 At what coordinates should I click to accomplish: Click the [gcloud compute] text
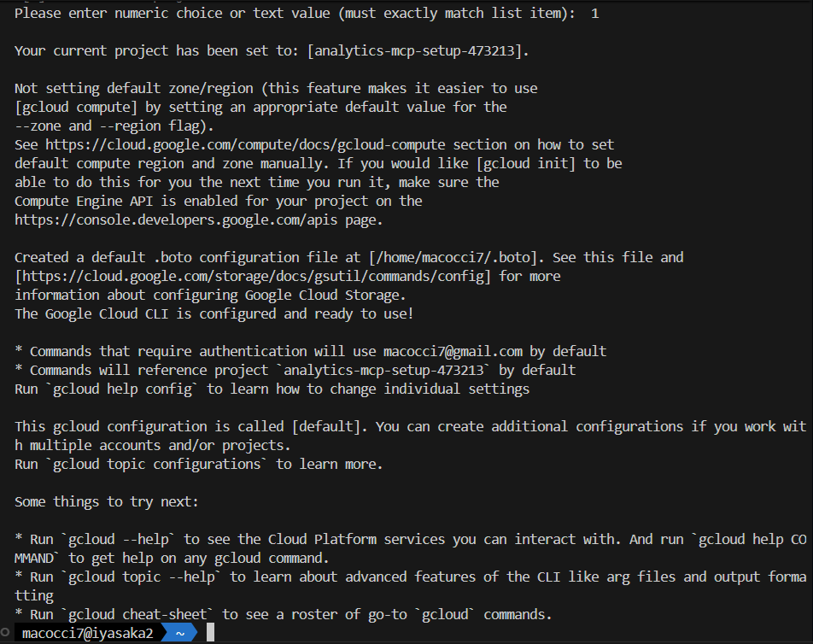[x=73, y=107]
